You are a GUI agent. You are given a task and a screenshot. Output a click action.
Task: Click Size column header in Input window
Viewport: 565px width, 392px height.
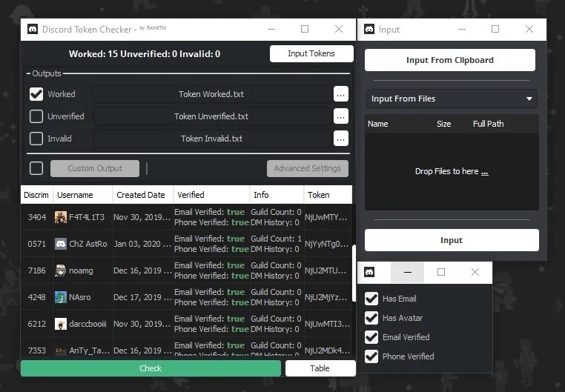[x=444, y=124]
